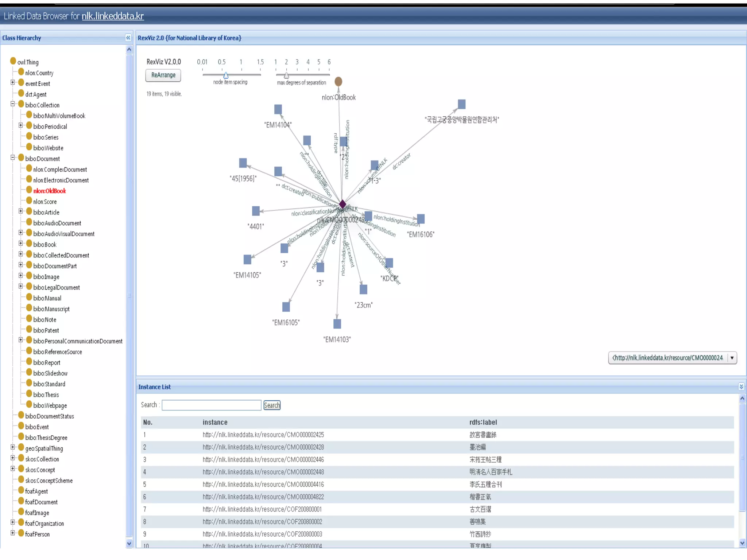
Task: Expand the foaf:Person tree node
Action: (13, 533)
